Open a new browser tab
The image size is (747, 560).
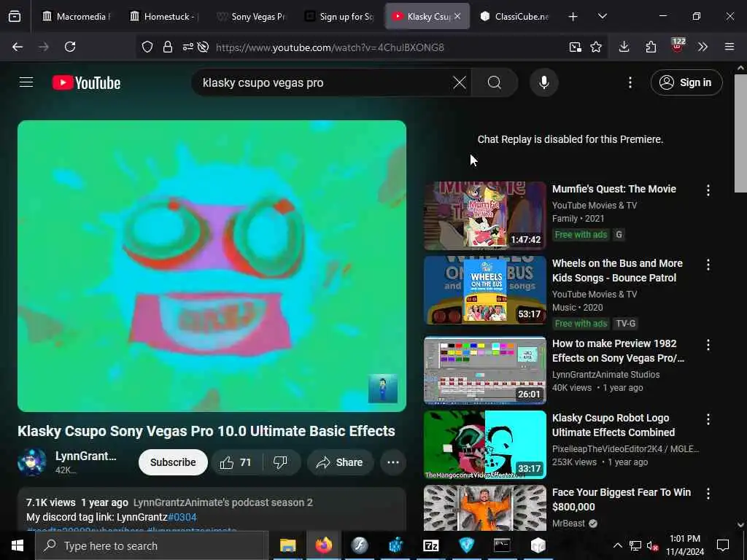[x=573, y=17]
